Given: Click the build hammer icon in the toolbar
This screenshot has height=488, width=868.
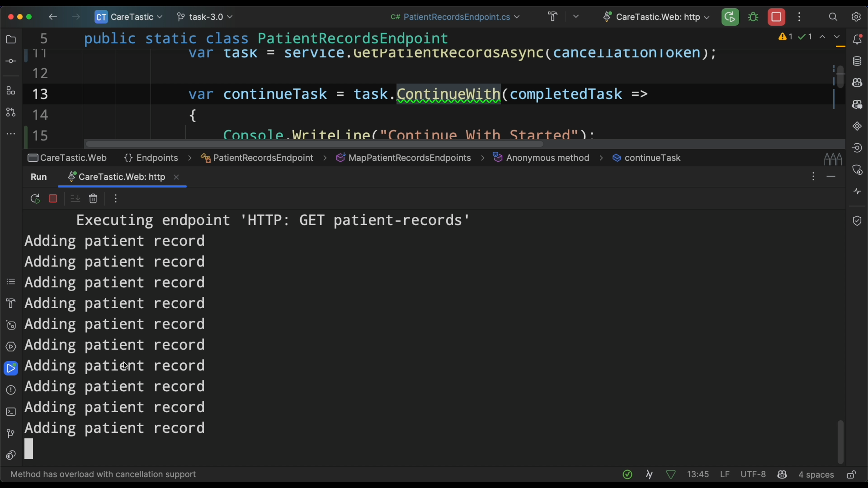Looking at the screenshot, I should [553, 17].
